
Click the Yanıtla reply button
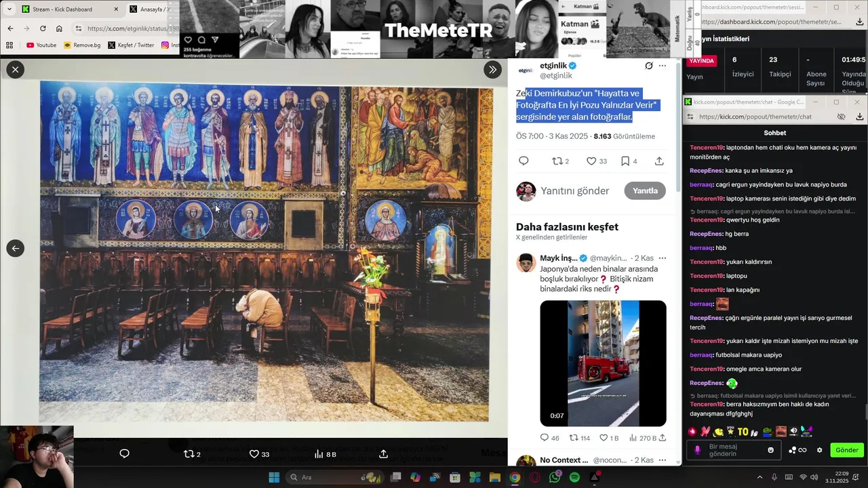645,190
